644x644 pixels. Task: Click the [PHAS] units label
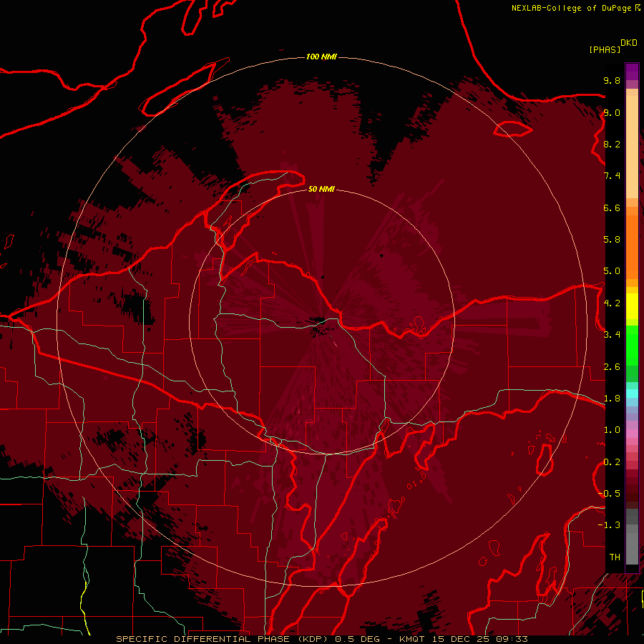pyautogui.click(x=605, y=49)
